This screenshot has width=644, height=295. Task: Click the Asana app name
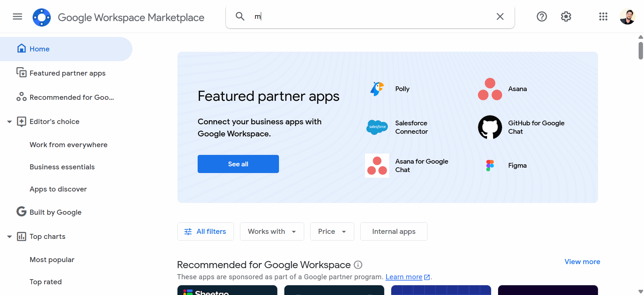tap(518, 89)
